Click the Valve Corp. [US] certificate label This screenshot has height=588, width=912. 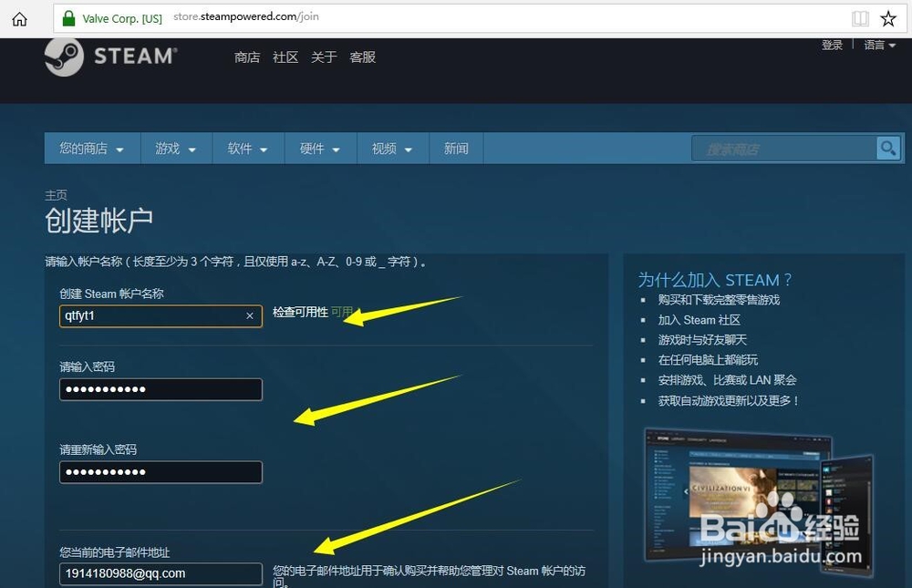[x=122, y=18]
